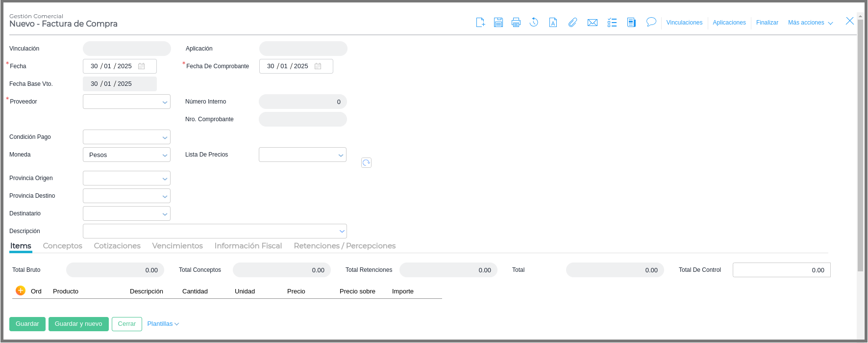Open the Aplicaciones link

coord(729,23)
